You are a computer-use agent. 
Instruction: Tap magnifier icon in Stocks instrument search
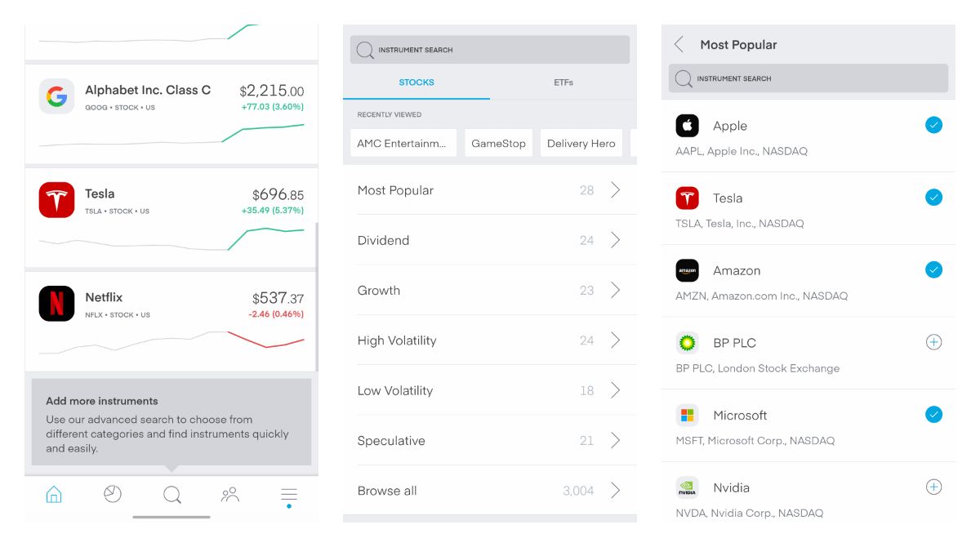coord(365,50)
